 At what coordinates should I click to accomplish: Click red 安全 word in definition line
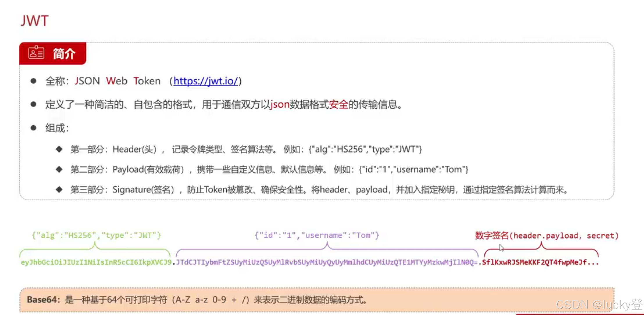338,104
